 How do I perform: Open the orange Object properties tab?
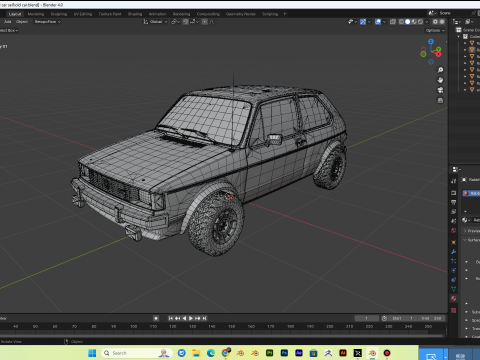[x=453, y=242]
